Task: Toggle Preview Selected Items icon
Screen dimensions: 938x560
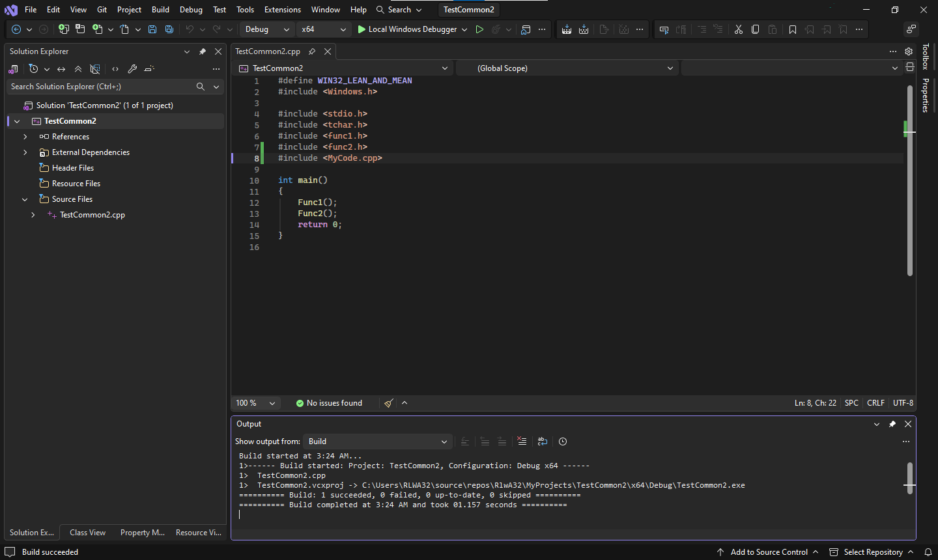Action: coord(149,69)
